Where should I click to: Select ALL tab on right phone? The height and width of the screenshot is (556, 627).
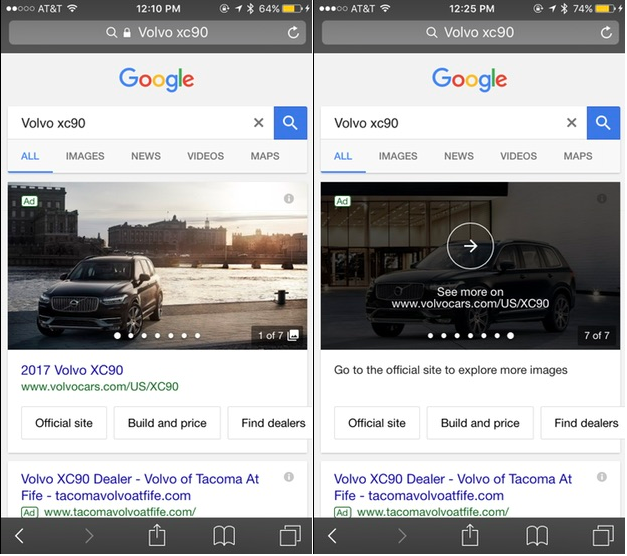click(x=343, y=156)
